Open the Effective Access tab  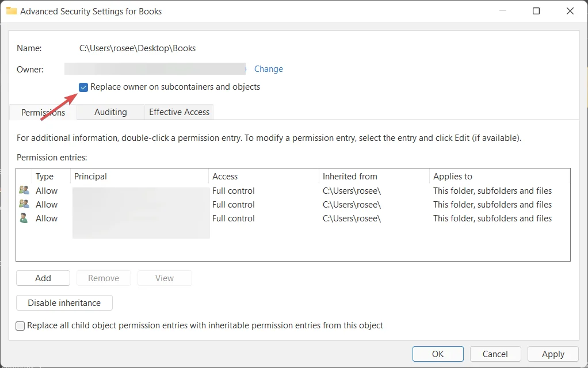tap(179, 112)
